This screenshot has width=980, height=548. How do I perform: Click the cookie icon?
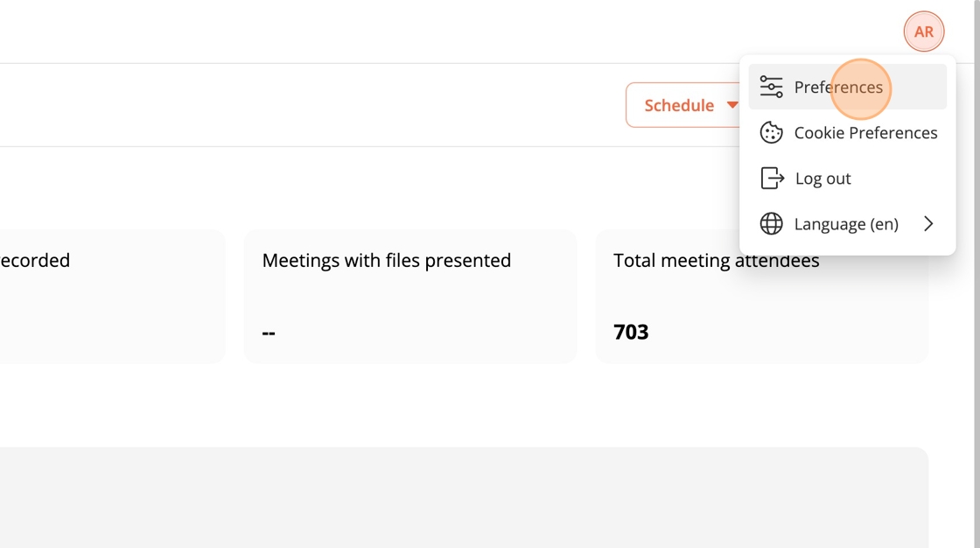(x=771, y=133)
